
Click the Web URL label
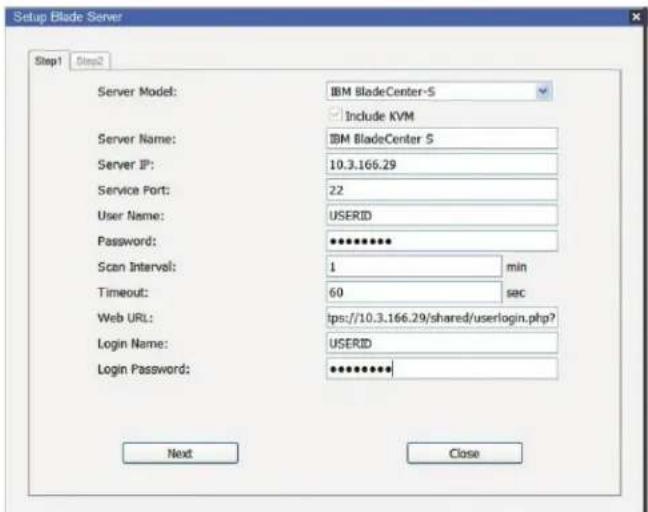tap(125, 318)
